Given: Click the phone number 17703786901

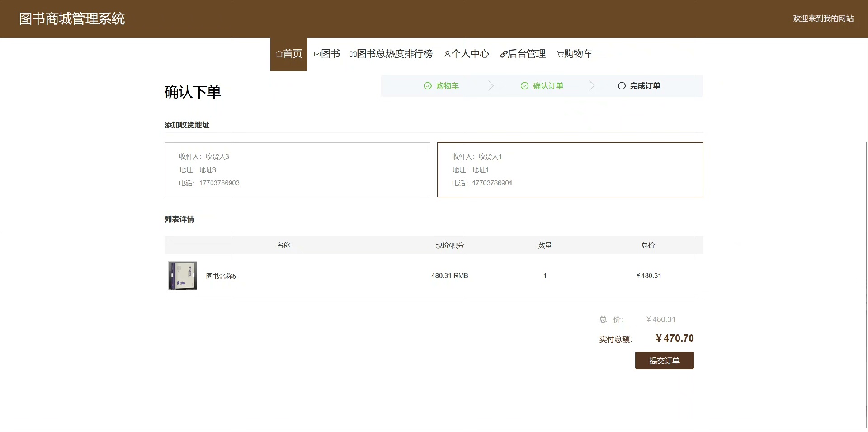Looking at the screenshot, I should pyautogui.click(x=492, y=183).
